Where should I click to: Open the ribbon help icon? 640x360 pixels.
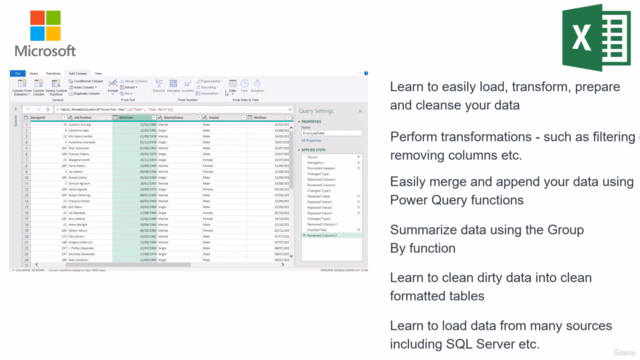[x=366, y=73]
